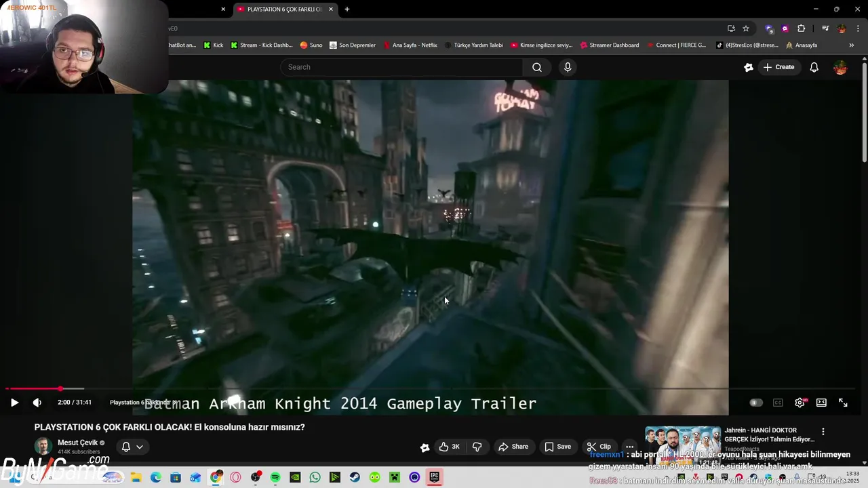Click the extension icon left of Like button
The height and width of the screenshot is (488, 868).
point(425,447)
